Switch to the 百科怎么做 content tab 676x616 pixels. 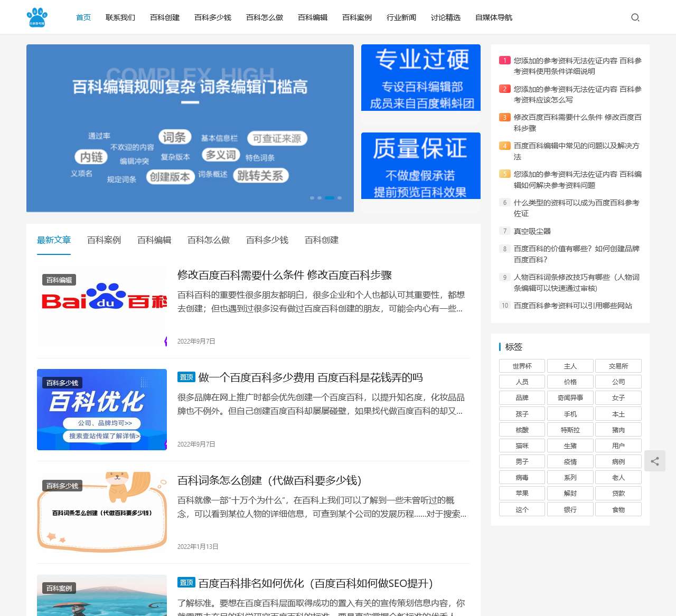(x=209, y=240)
